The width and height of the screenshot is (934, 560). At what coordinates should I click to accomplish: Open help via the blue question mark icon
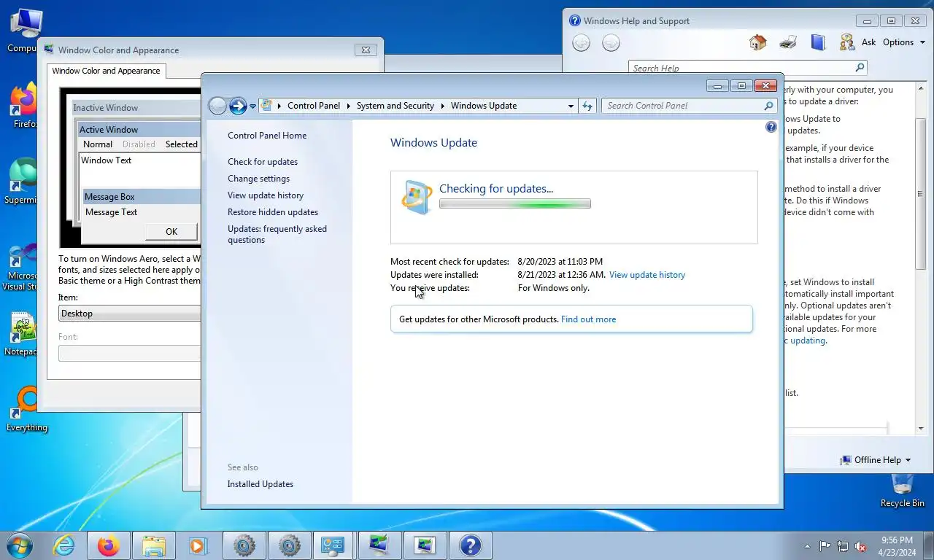point(771,127)
